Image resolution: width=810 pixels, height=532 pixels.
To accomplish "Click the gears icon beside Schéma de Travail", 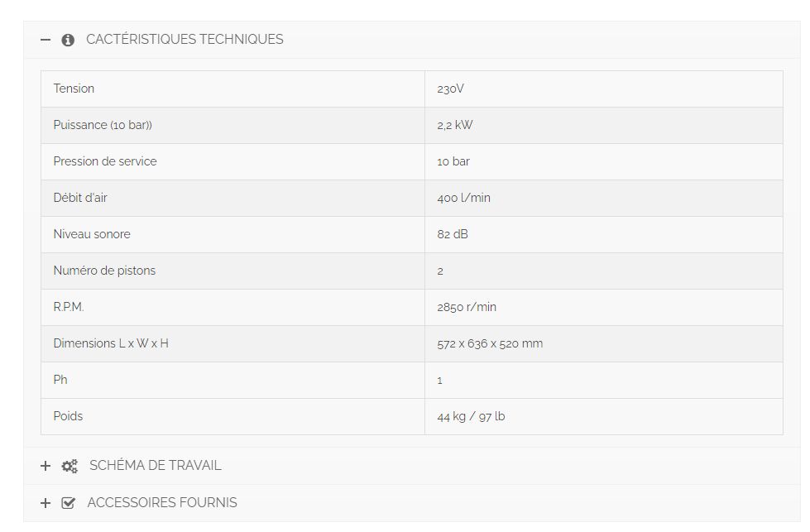I will (69, 465).
